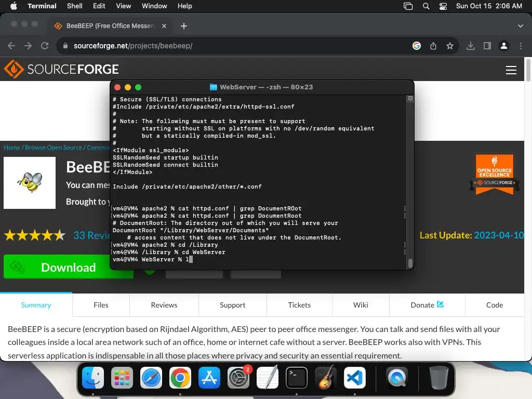
Task: Open the SourceForge hamburger menu
Action: [511, 70]
